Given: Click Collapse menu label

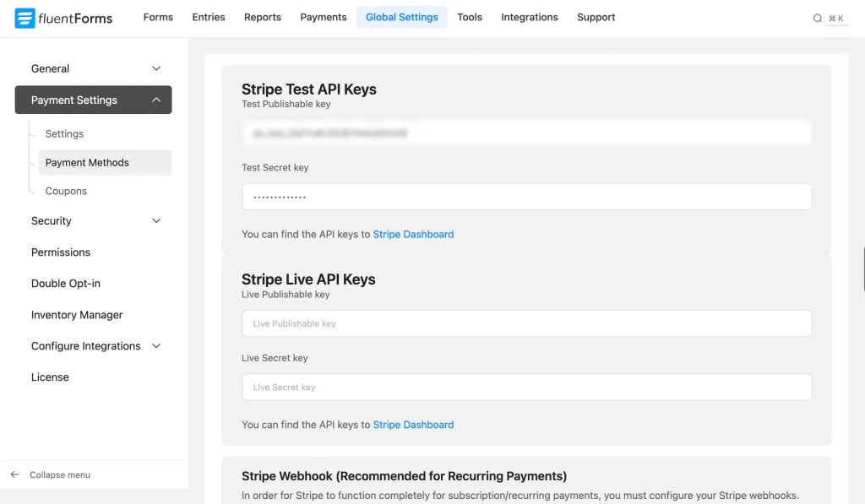Looking at the screenshot, I should pyautogui.click(x=60, y=474).
